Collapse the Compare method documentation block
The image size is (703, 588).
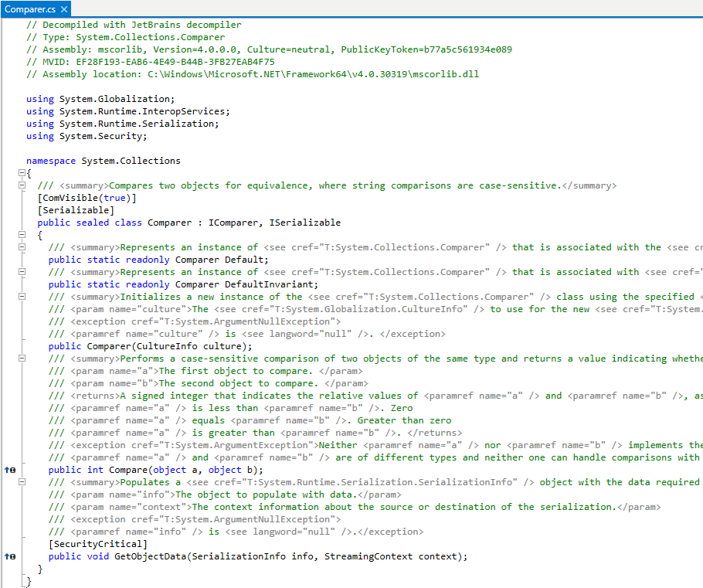pos(22,359)
